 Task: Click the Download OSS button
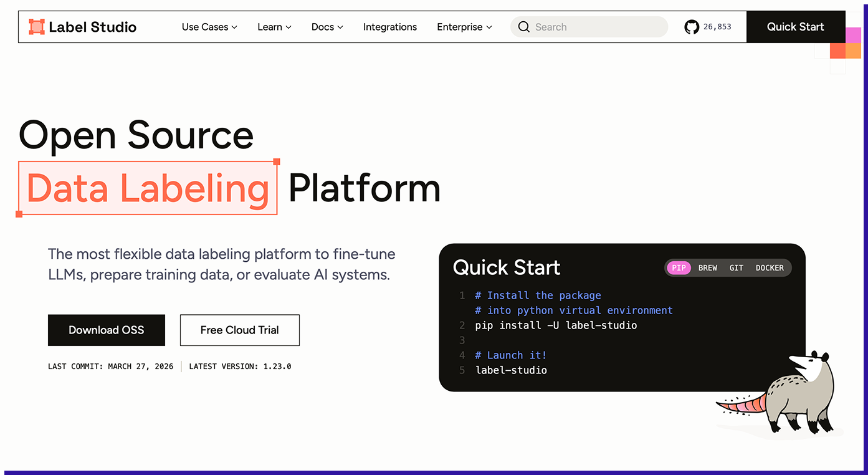[107, 330]
